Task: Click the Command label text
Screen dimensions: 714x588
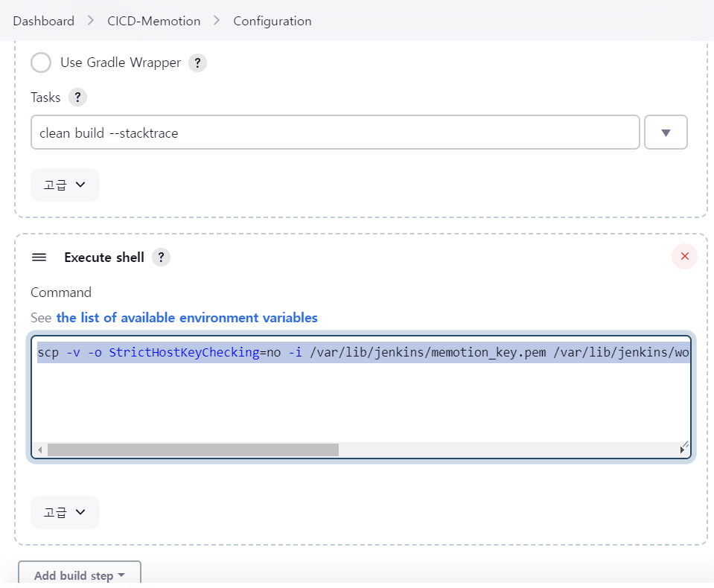Action: 61,293
